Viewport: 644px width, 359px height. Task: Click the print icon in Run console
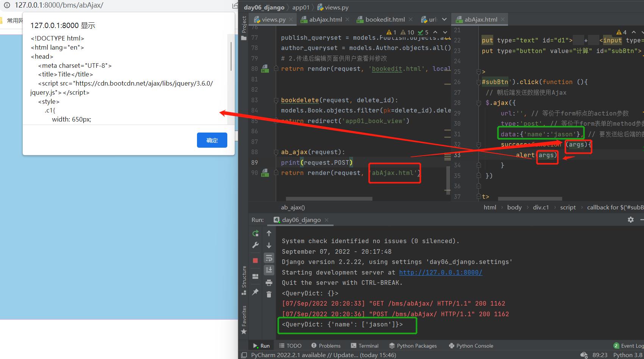coord(269,283)
